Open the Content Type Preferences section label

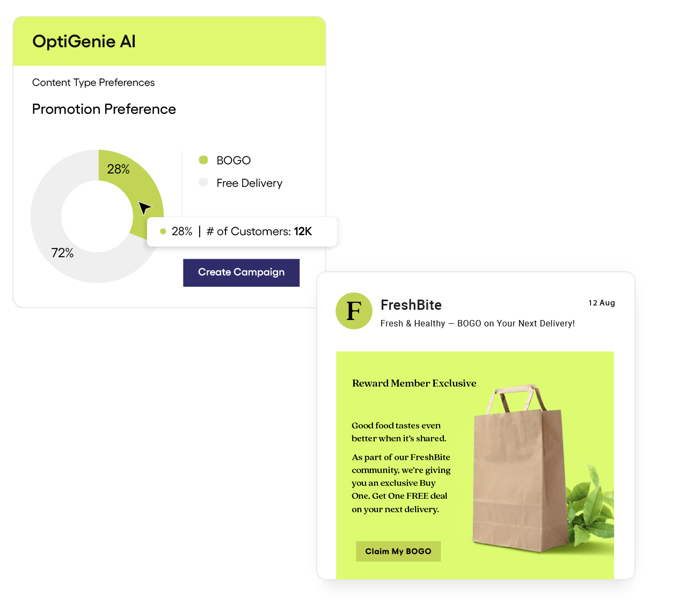[x=93, y=83]
